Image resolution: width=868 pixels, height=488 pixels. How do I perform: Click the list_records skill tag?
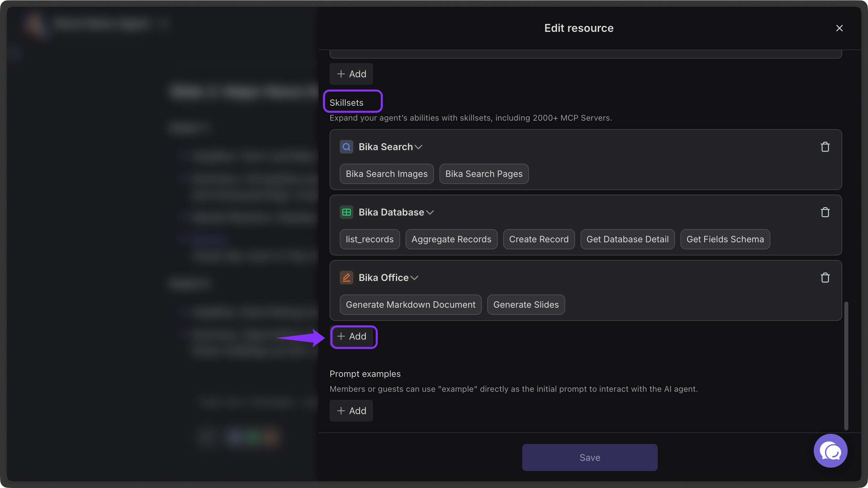[x=370, y=239]
